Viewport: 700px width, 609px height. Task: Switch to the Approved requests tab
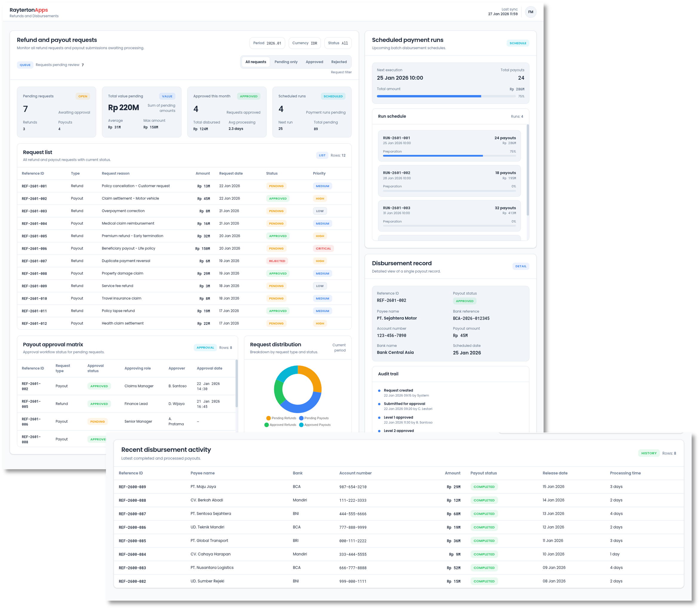[314, 62]
